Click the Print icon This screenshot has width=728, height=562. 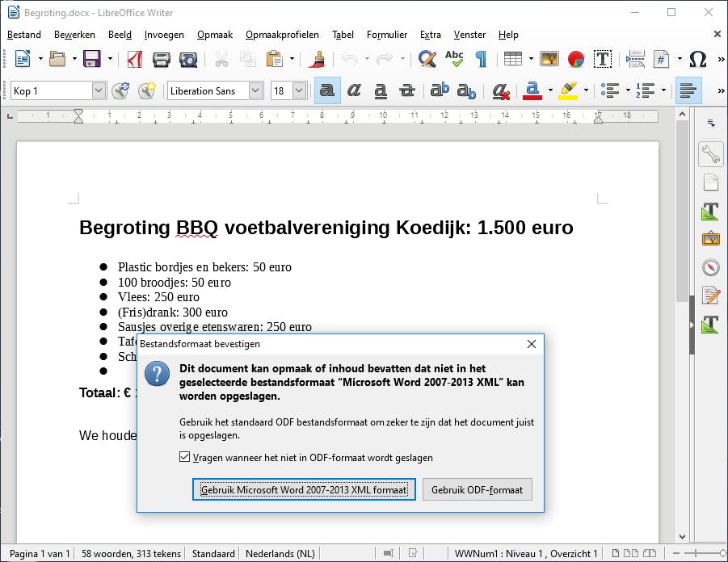tap(161, 59)
